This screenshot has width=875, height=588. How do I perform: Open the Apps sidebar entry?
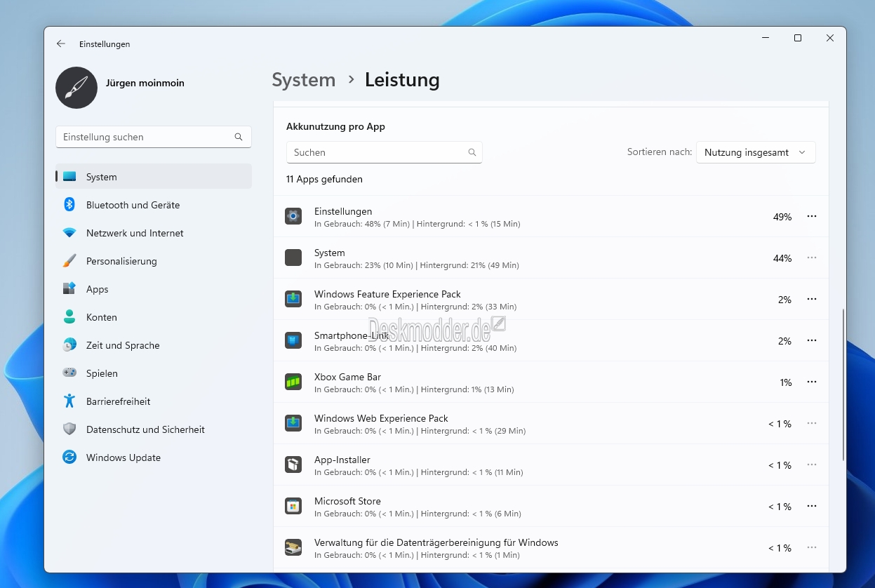click(154, 289)
